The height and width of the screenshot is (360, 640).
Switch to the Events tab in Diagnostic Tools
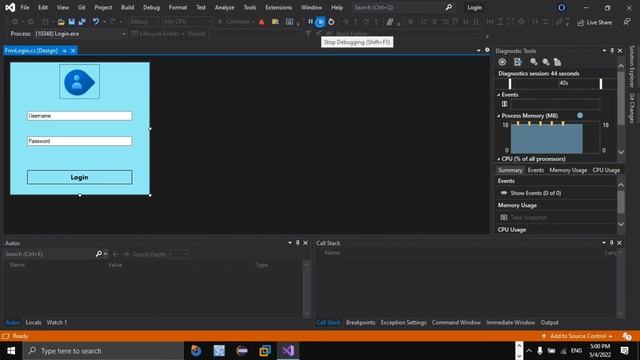(x=536, y=170)
